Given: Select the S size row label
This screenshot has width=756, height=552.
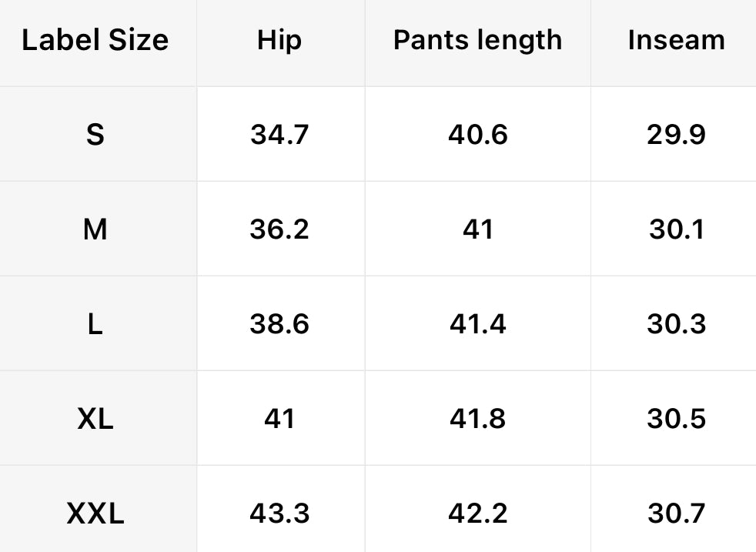Looking at the screenshot, I should pos(95,135).
